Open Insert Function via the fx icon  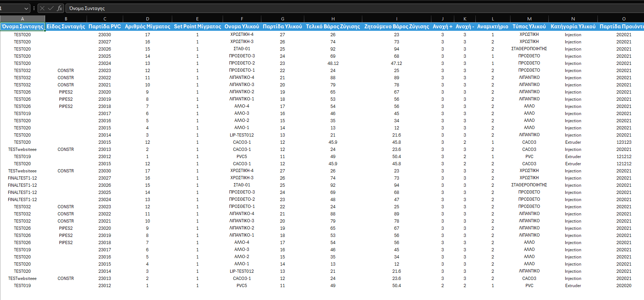[x=59, y=8]
